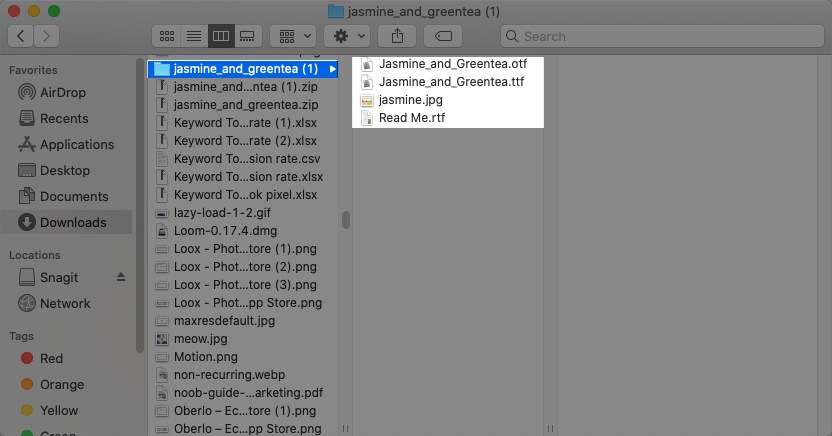Click the first column resize handle
This screenshot has width=832, height=436.
coord(345,429)
